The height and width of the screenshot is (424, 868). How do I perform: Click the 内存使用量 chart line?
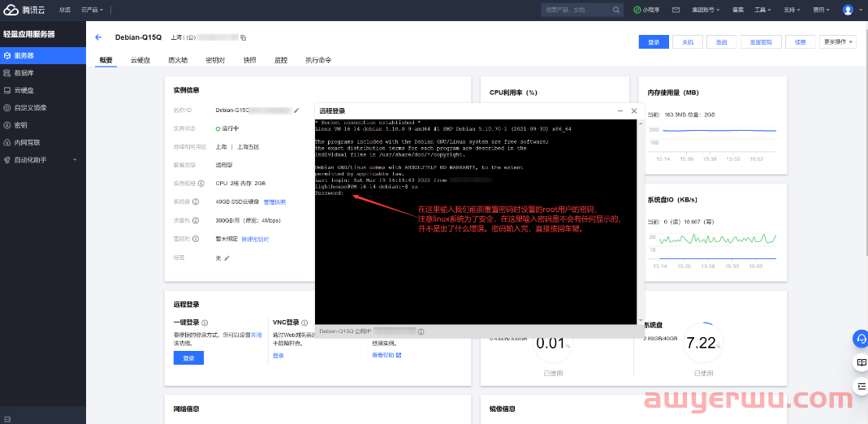(719, 131)
